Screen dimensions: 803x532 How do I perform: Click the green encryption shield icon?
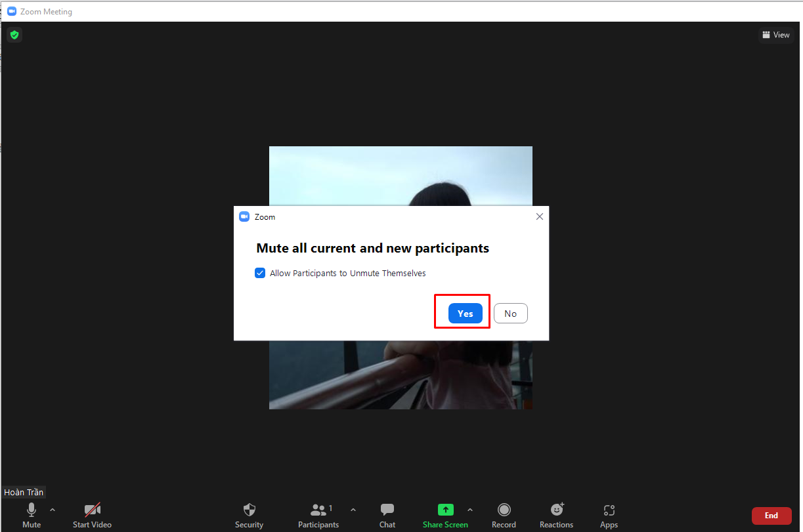14,35
